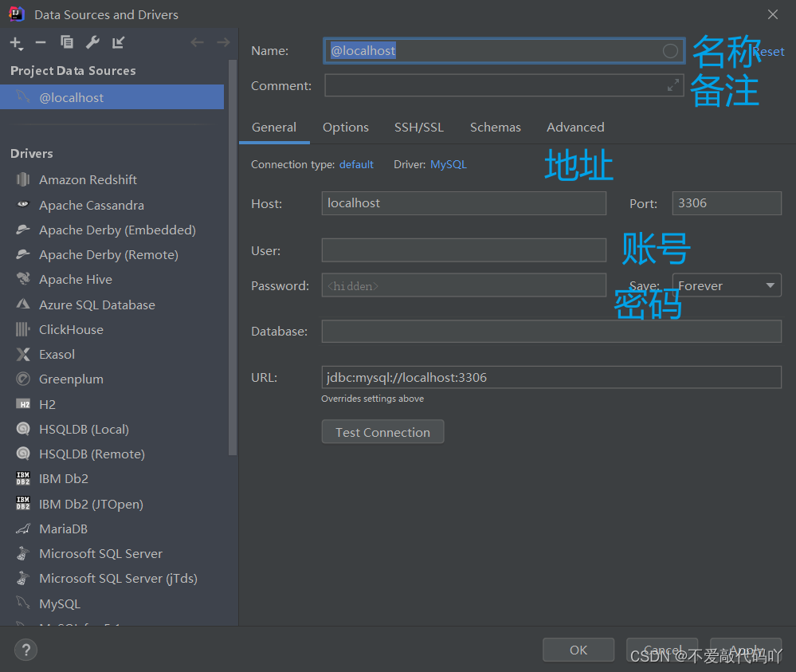Change the Driver MySQL link

click(449, 164)
